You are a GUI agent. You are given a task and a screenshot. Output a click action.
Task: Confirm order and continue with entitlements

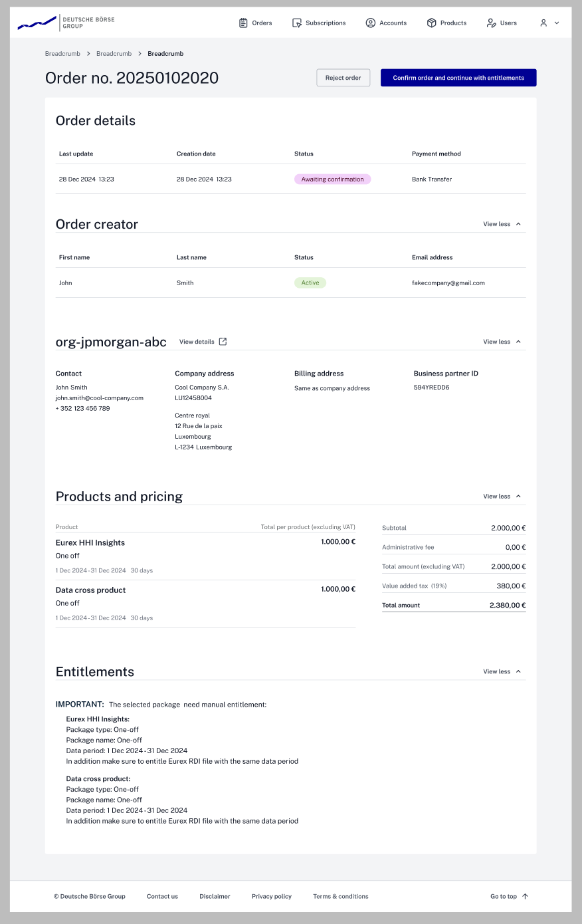[x=458, y=77]
